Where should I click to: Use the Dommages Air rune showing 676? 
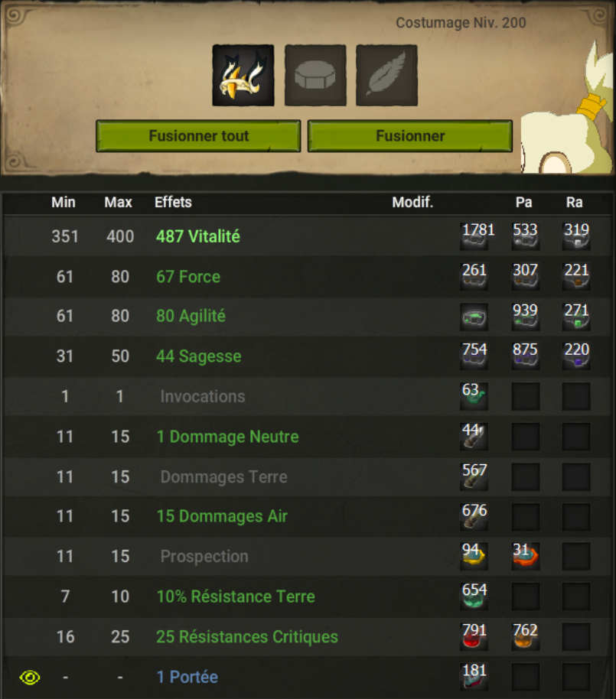click(474, 516)
